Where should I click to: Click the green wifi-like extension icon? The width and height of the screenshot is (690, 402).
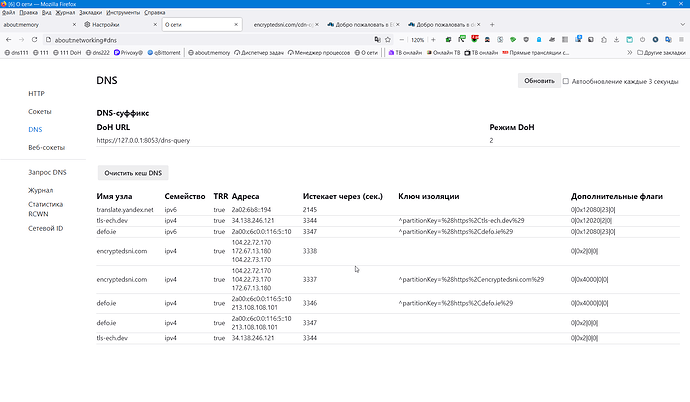pyautogui.click(x=513, y=40)
